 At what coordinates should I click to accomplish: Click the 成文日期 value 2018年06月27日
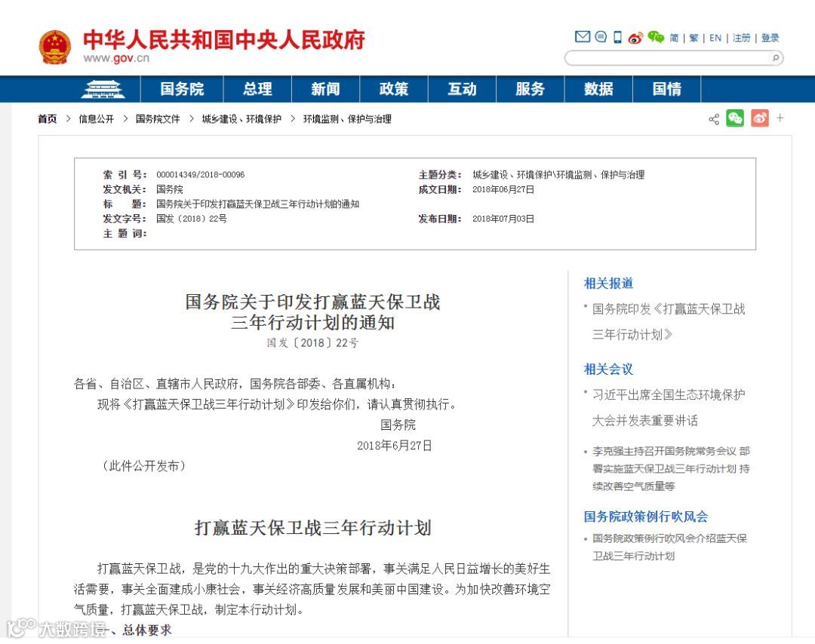503,189
